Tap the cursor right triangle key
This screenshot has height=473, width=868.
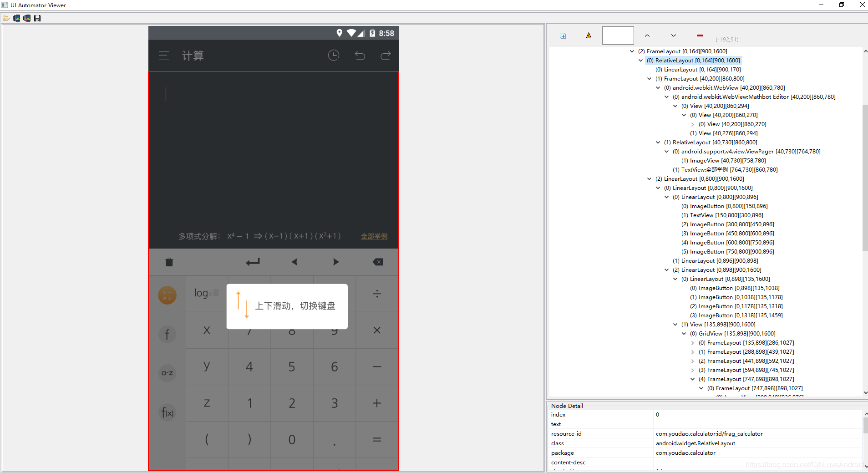click(x=336, y=262)
